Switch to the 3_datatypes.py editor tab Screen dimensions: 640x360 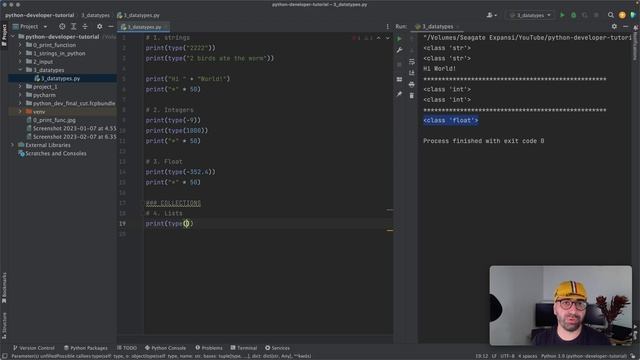click(x=144, y=27)
